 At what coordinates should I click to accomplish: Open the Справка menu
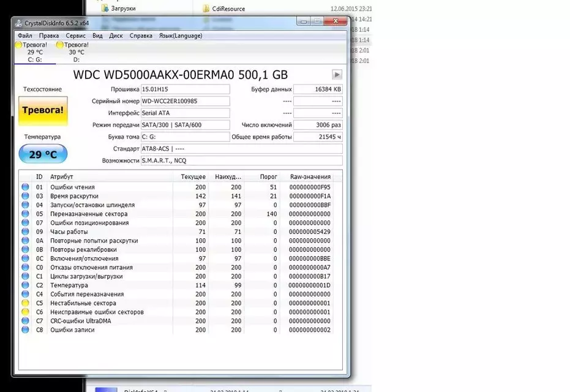point(141,36)
